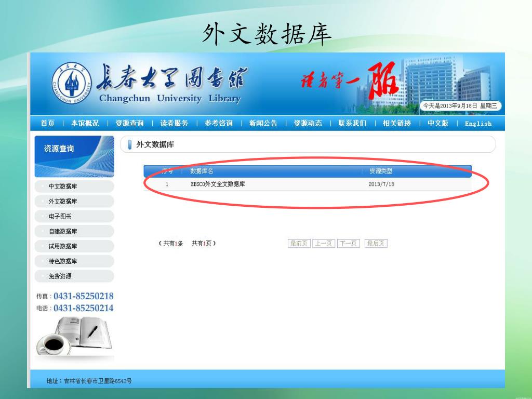Open 外文数据库 in the sidebar
Image resolution: width=532 pixels, height=399 pixels.
74,201
